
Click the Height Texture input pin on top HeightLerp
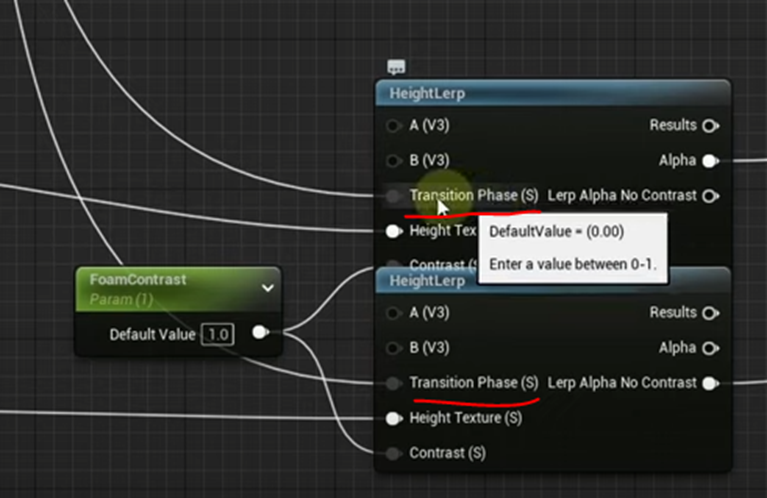(x=394, y=231)
